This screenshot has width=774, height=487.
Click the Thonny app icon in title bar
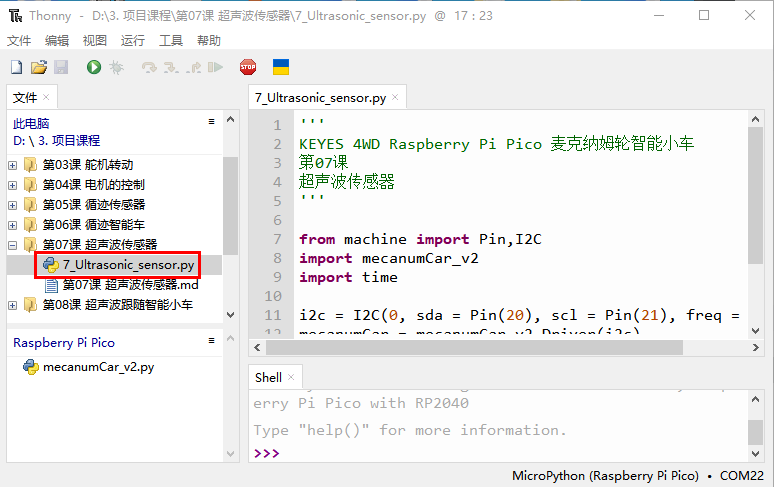coord(15,16)
